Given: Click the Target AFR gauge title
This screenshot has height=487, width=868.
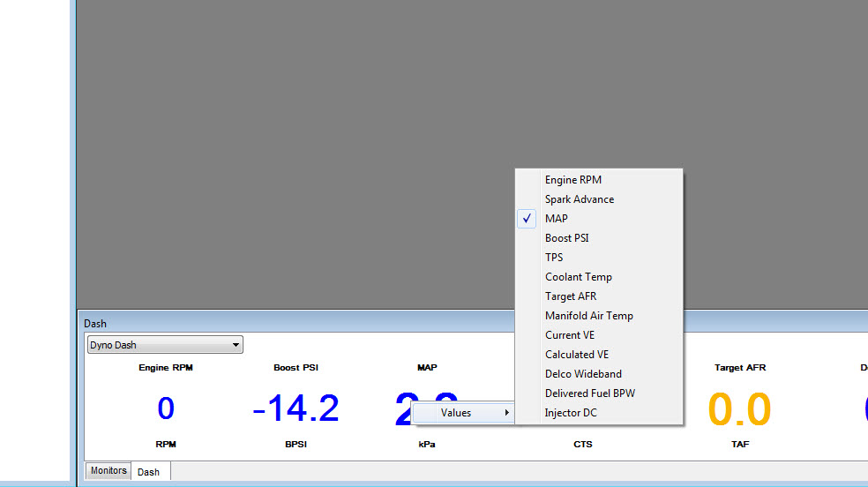Looking at the screenshot, I should [740, 368].
